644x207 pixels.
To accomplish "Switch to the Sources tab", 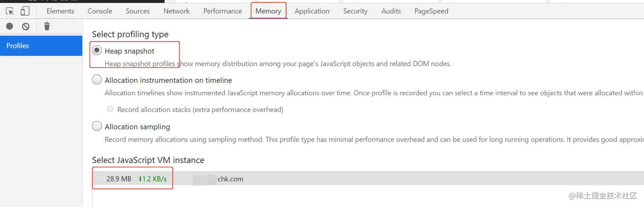I will 138,11.
